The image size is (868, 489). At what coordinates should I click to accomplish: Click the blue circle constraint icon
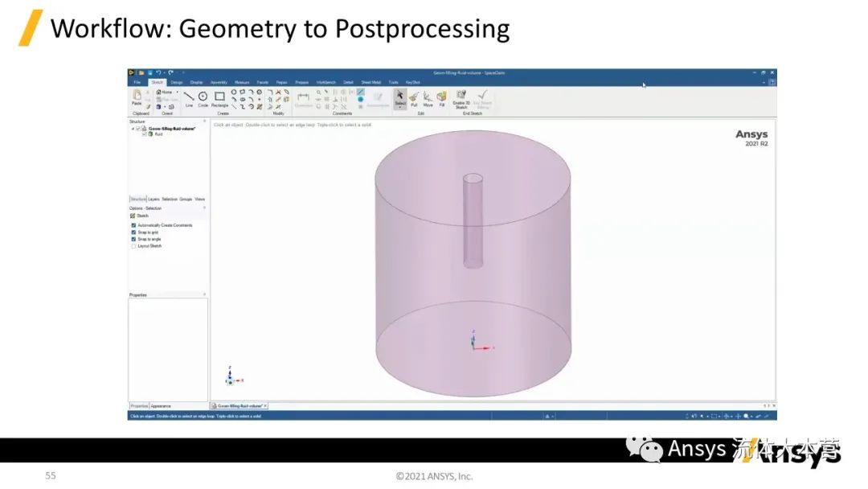360,100
